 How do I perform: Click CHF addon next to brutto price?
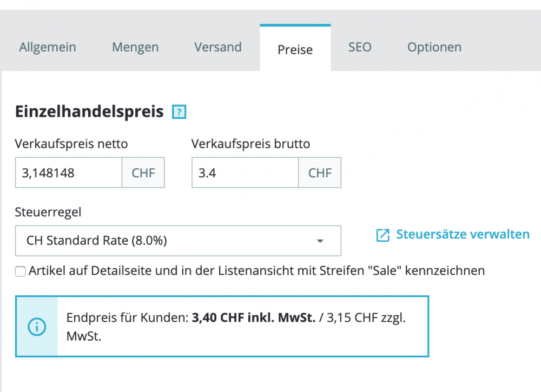(x=320, y=173)
